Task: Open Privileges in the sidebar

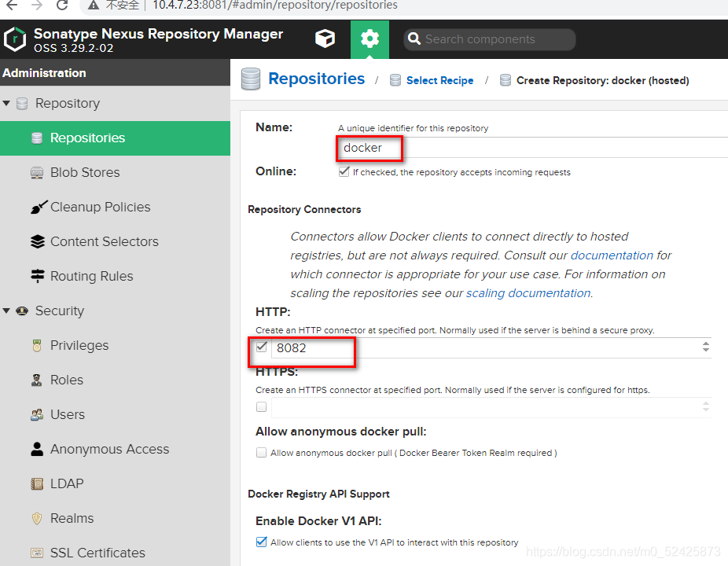Action: 115,345
